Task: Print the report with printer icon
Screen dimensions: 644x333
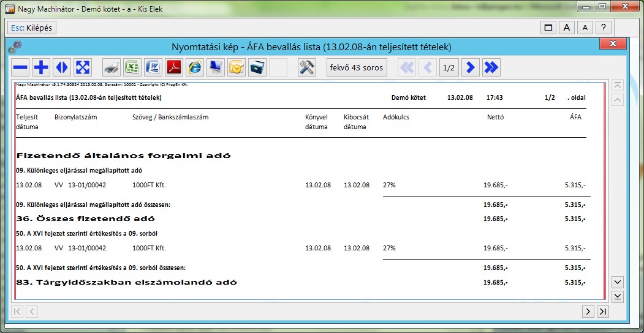Action: [x=111, y=67]
